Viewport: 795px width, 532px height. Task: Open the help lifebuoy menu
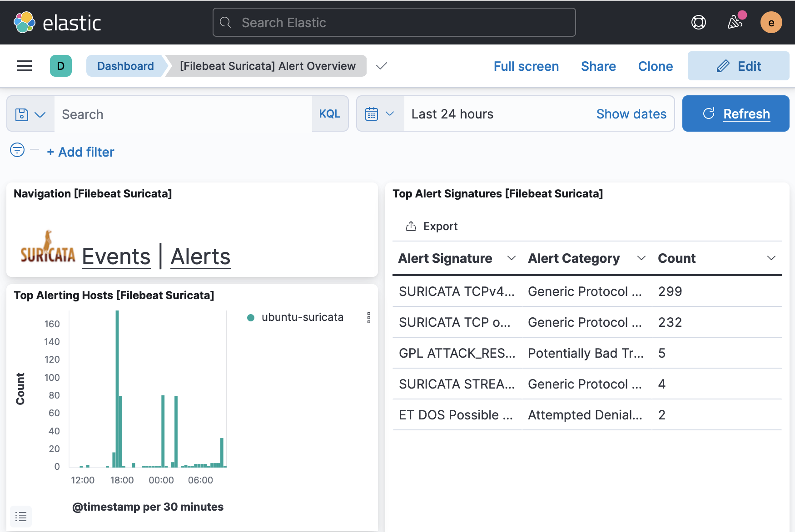click(x=698, y=22)
